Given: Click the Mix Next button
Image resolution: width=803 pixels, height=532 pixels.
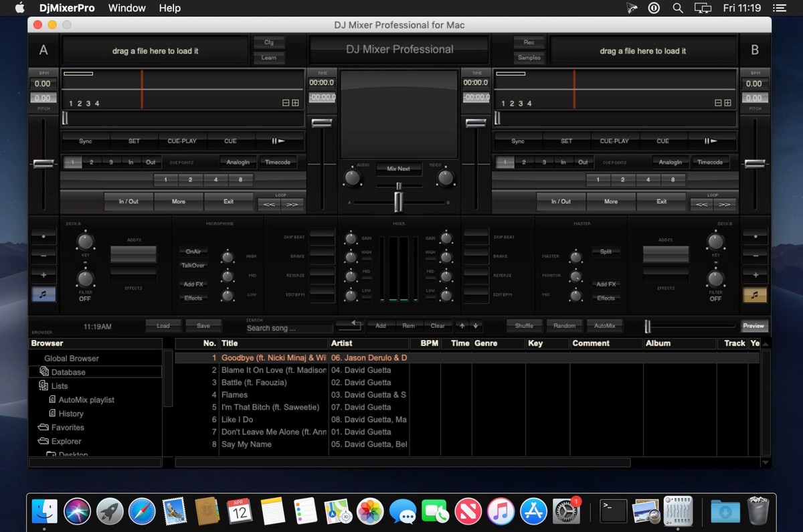Looking at the screenshot, I should 399,169.
